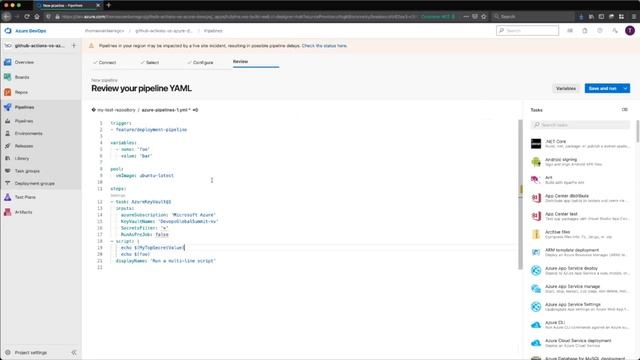Screen dimensions: 640x360
Task: Go to browser home page
Action: (37, 17)
